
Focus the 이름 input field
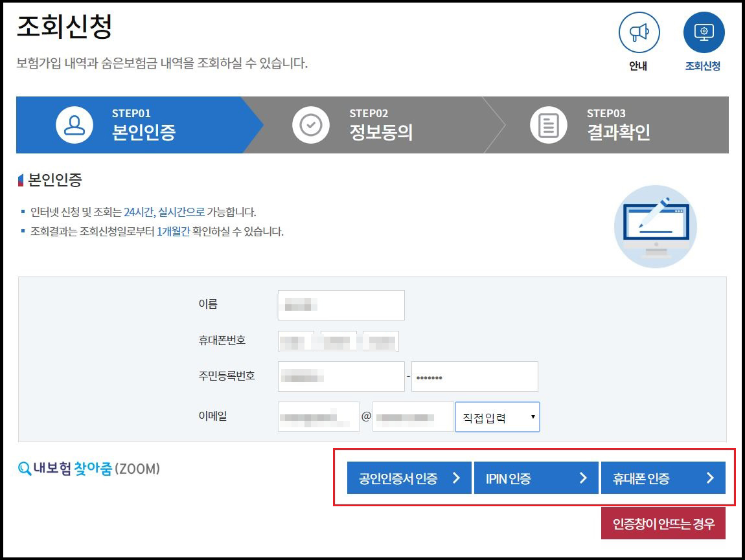(341, 305)
